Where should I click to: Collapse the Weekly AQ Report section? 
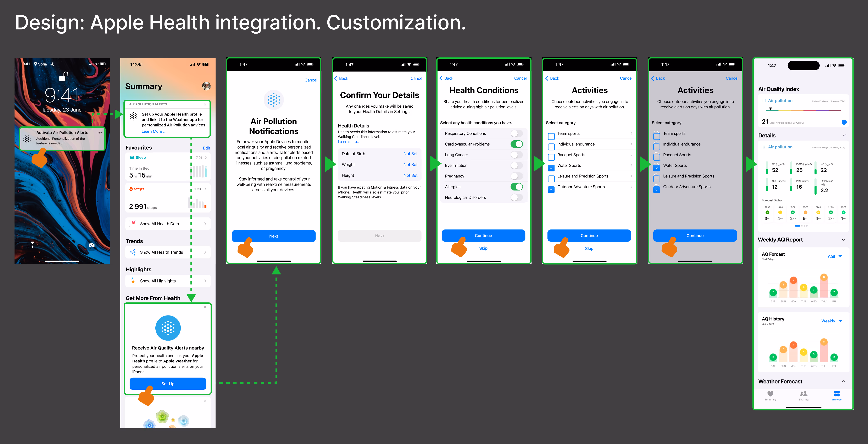tap(843, 240)
